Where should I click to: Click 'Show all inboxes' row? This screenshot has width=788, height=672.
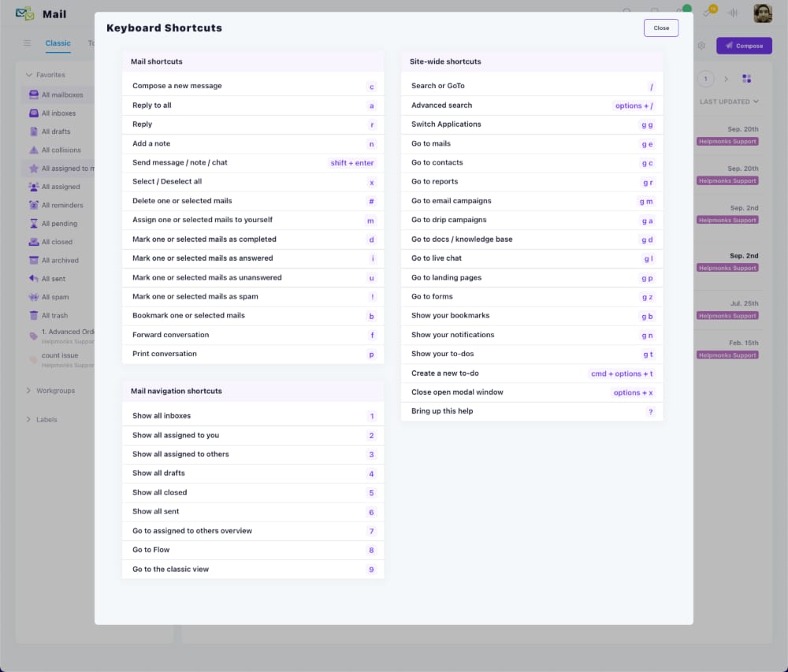[x=253, y=416]
